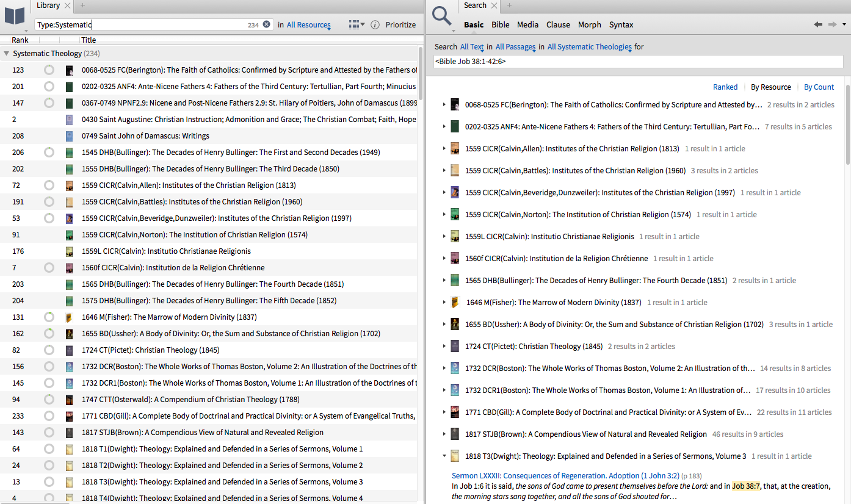Close the Library tab

(x=67, y=5)
